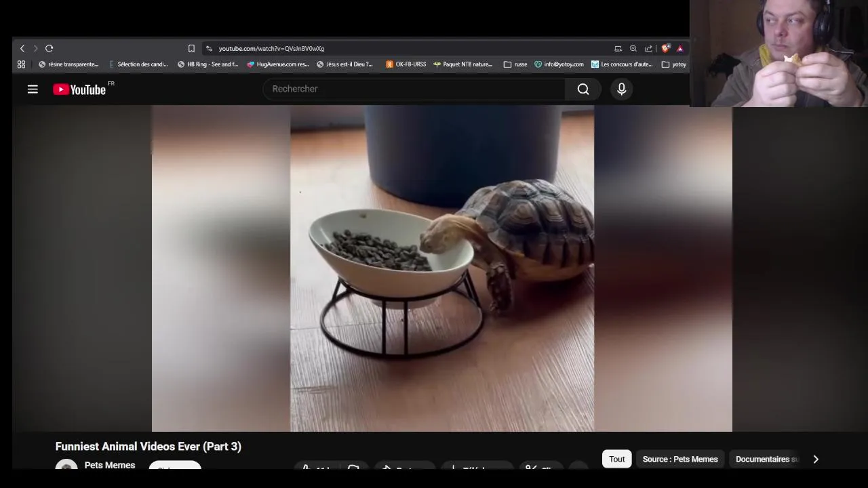Reload the YouTube page
The image size is (868, 488).
click(x=49, y=49)
